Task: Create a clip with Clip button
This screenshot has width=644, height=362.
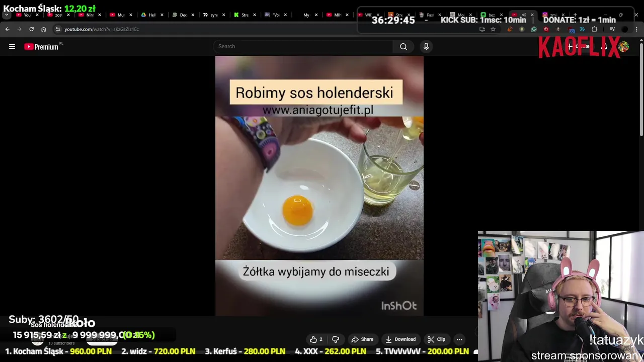Action: (x=436, y=339)
